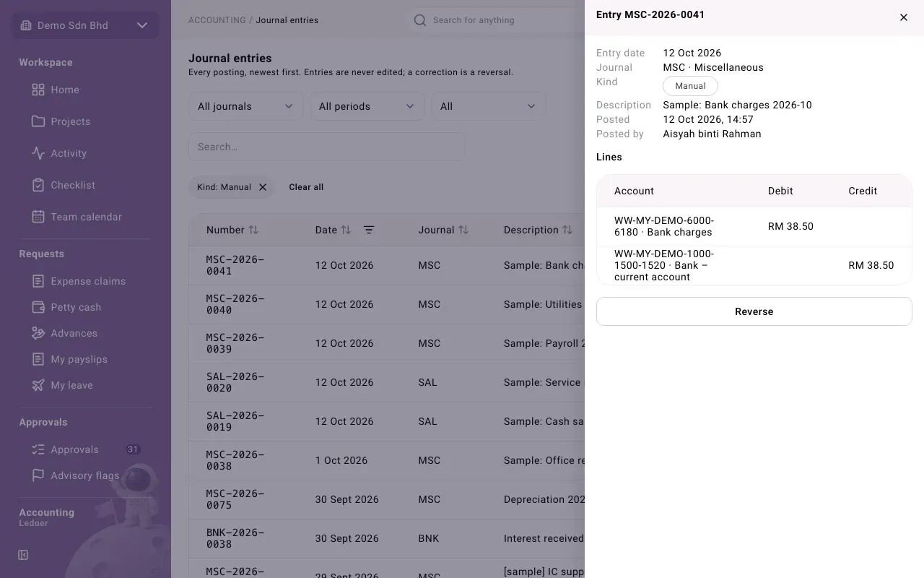The width and height of the screenshot is (924, 578).
Task: Go to Projects in the sidebar
Action: tap(70, 121)
